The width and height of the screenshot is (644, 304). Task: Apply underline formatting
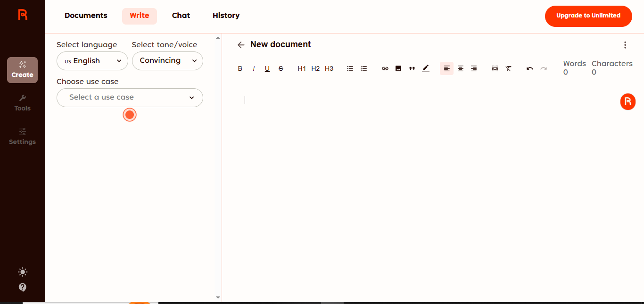[267, 68]
